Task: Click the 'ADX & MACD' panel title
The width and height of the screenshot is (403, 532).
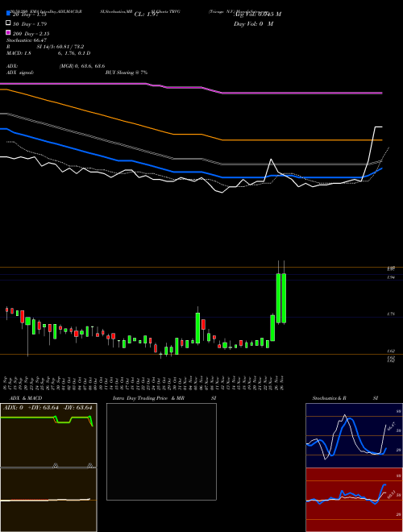Action: click(x=26, y=398)
